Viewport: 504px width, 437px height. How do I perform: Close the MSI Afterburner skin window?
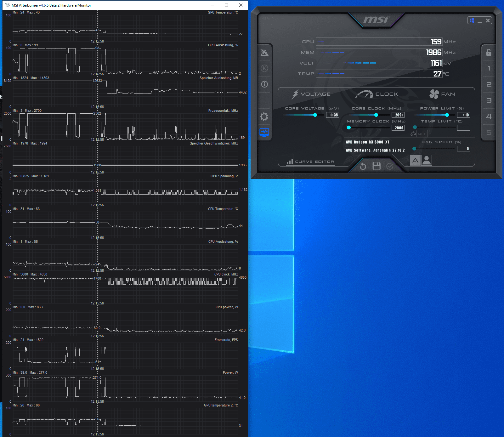(x=488, y=20)
